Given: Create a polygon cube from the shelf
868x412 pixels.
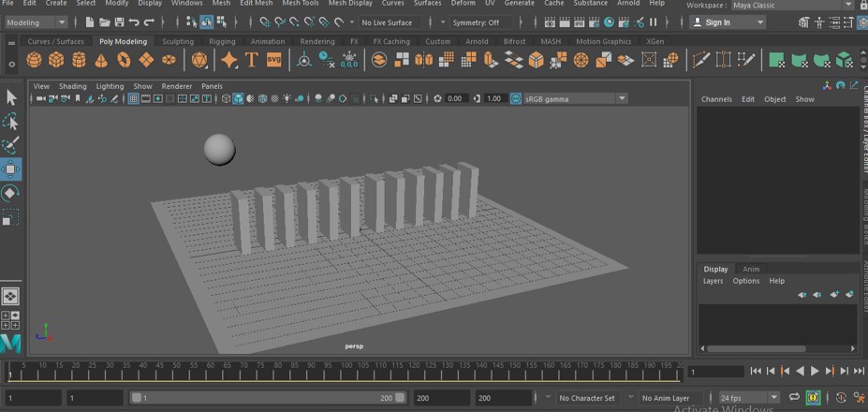Looking at the screenshot, I should (x=56, y=59).
